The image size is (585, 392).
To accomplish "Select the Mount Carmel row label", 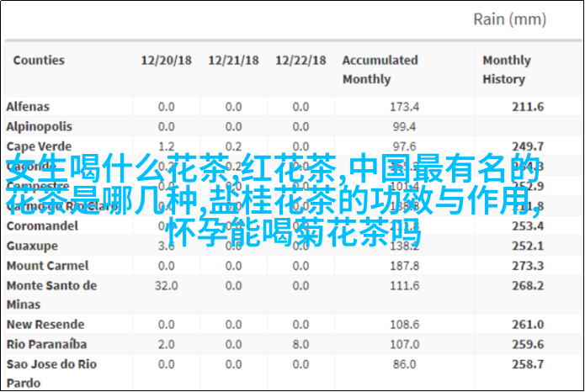I will (x=42, y=266).
